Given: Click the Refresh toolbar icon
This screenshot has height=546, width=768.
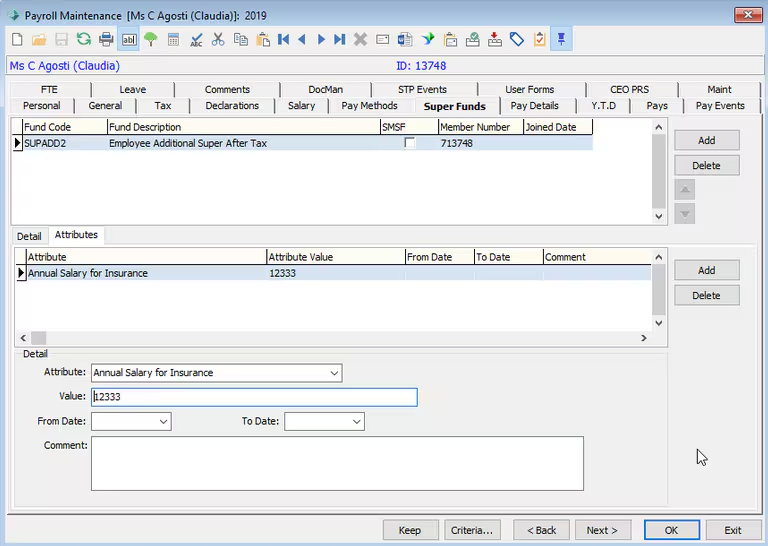Looking at the screenshot, I should coord(84,39).
